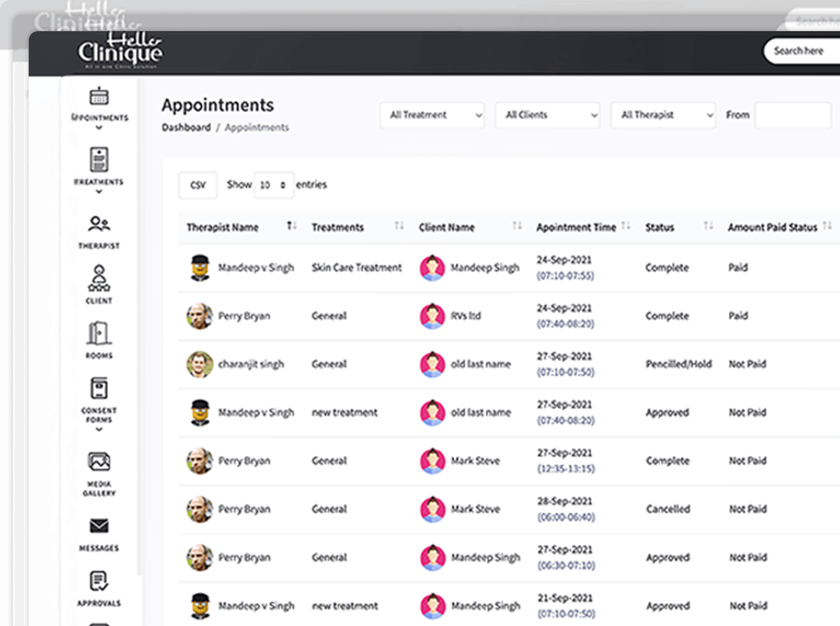Viewport: 840px width, 626px height.
Task: Open the Media Gallery icon
Action: [x=99, y=462]
